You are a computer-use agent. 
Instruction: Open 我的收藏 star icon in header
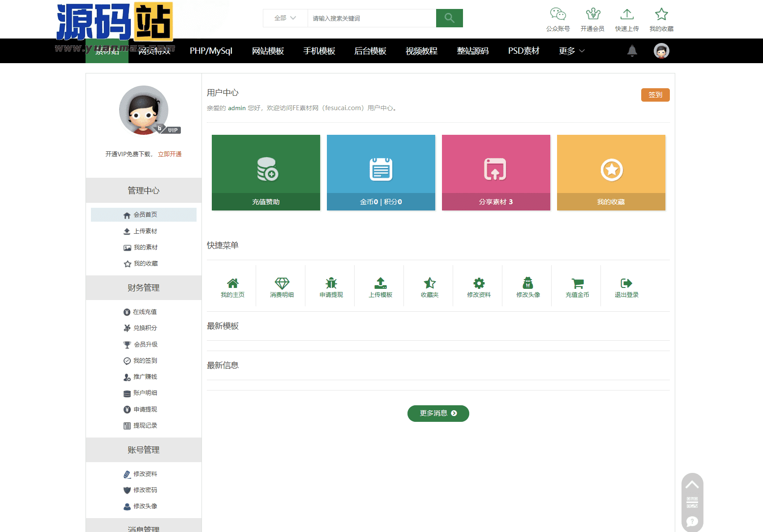tap(661, 15)
